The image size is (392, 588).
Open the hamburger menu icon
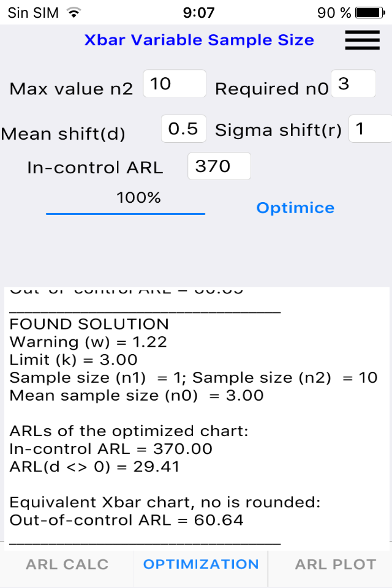point(363,40)
